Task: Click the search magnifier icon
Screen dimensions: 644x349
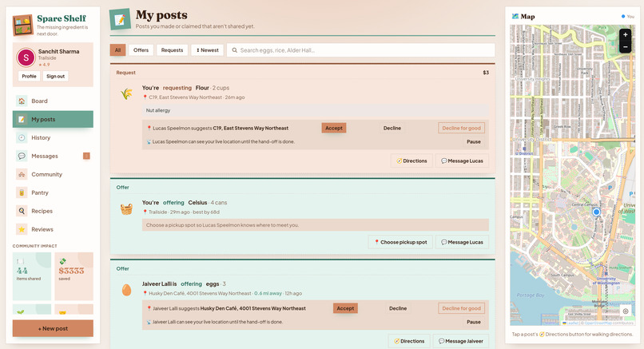Action: 235,50
